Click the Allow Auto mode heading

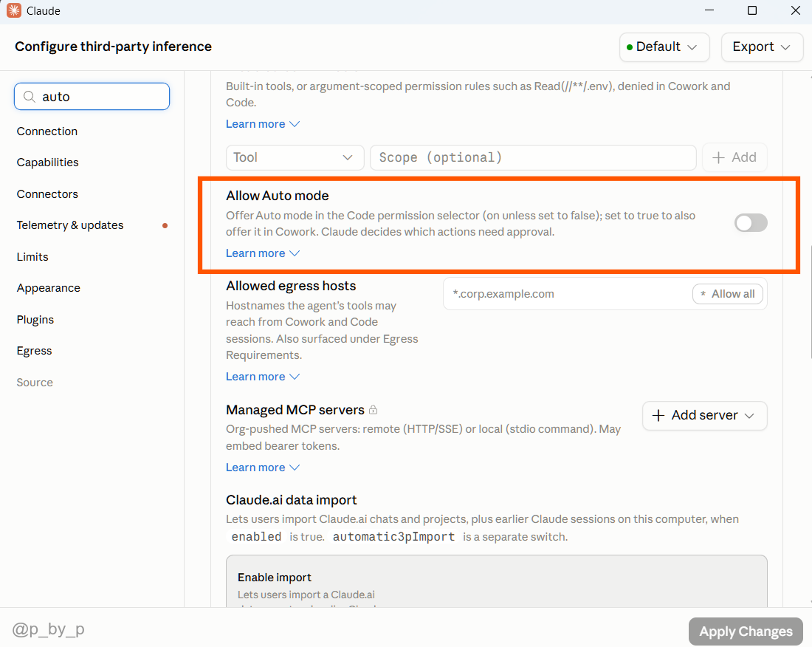(x=277, y=196)
